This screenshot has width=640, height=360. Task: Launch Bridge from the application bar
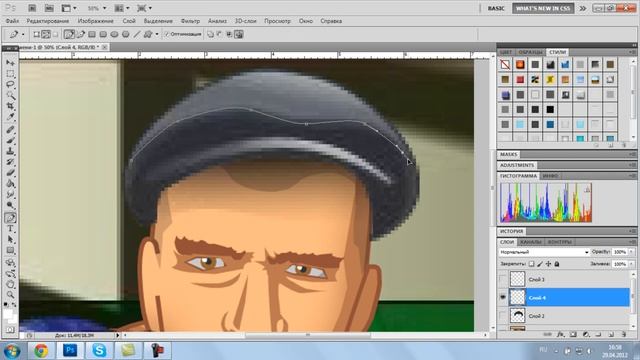(x=32, y=8)
